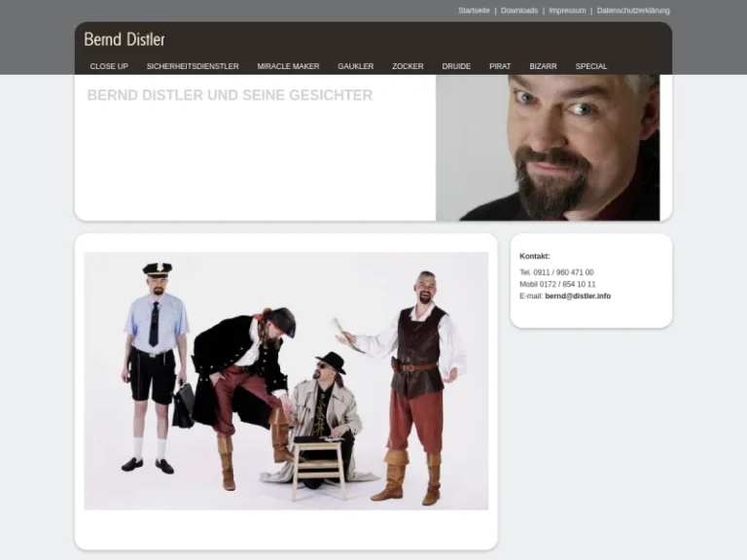The width and height of the screenshot is (747, 560).
Task: Open the Zocker section
Action: [408, 66]
